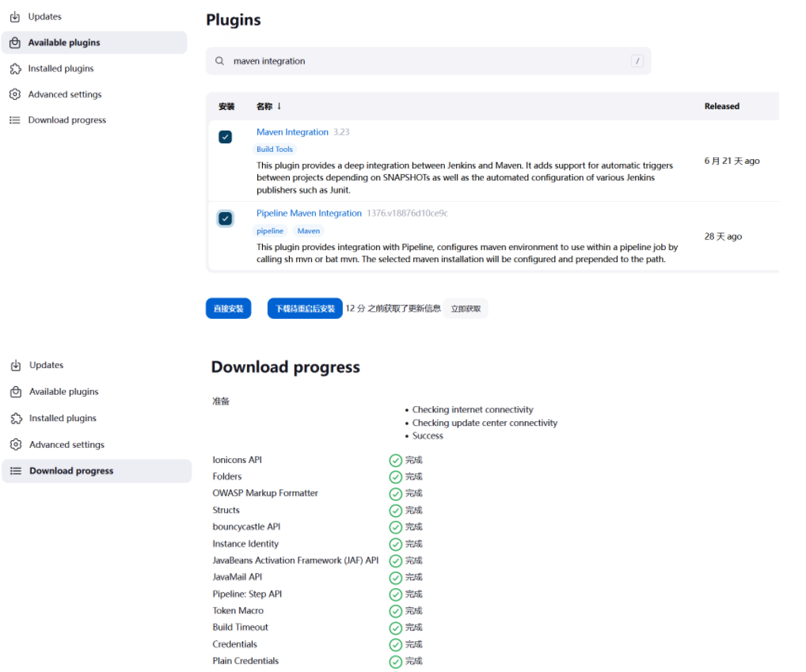The height and width of the screenshot is (672, 806).
Task: Click the green check icon for Folders
Action: coord(395,477)
